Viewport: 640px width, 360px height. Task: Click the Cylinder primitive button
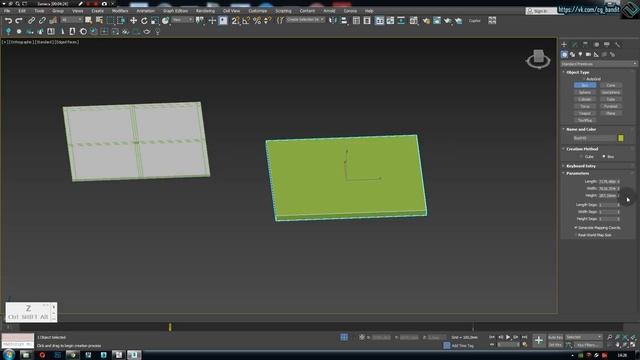(x=585, y=99)
